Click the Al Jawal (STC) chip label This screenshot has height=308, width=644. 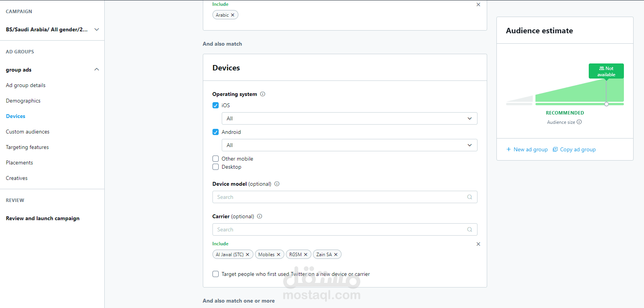[229, 255]
